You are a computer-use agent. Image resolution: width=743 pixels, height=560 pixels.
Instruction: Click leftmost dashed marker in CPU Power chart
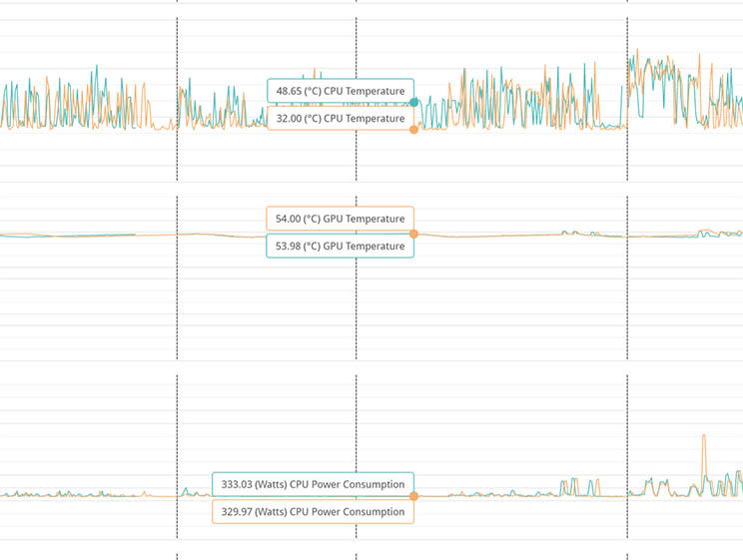coord(177,429)
